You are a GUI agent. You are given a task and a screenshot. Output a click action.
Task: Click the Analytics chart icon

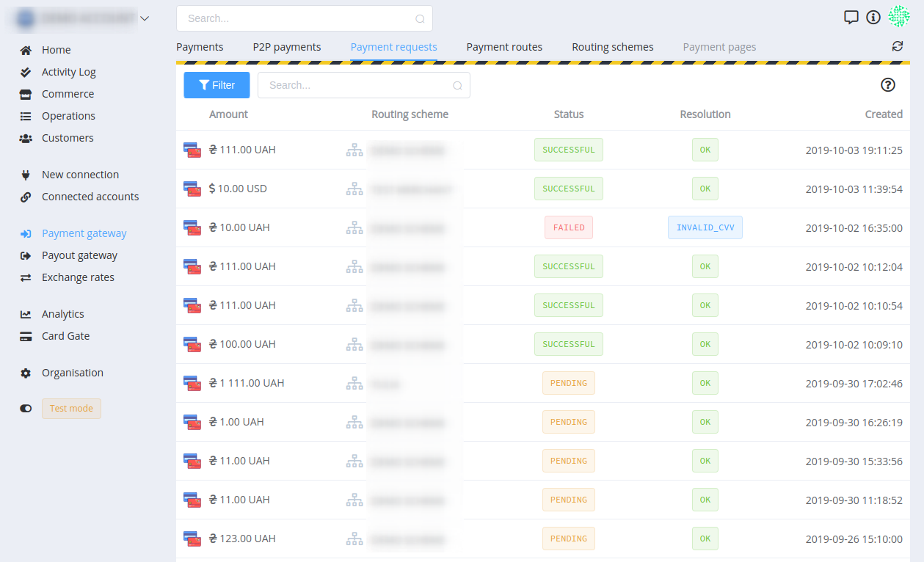tap(26, 314)
